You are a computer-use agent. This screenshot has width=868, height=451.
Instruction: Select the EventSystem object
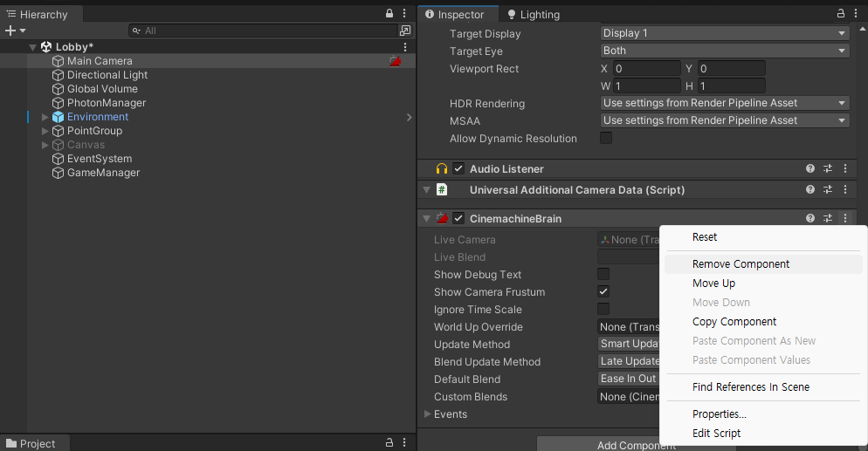(x=100, y=159)
